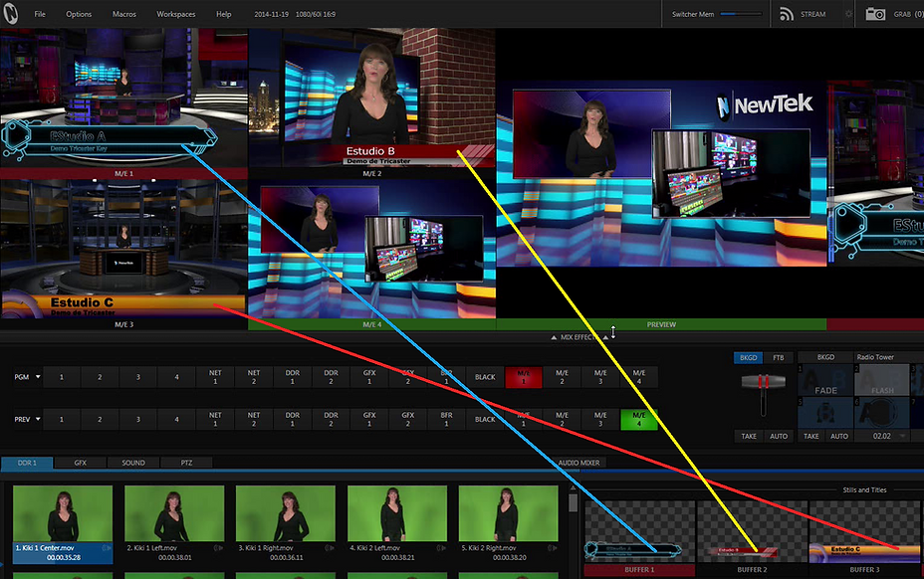Image resolution: width=924 pixels, height=579 pixels.
Task: Select M/E 4 on Preview row
Action: coord(639,420)
